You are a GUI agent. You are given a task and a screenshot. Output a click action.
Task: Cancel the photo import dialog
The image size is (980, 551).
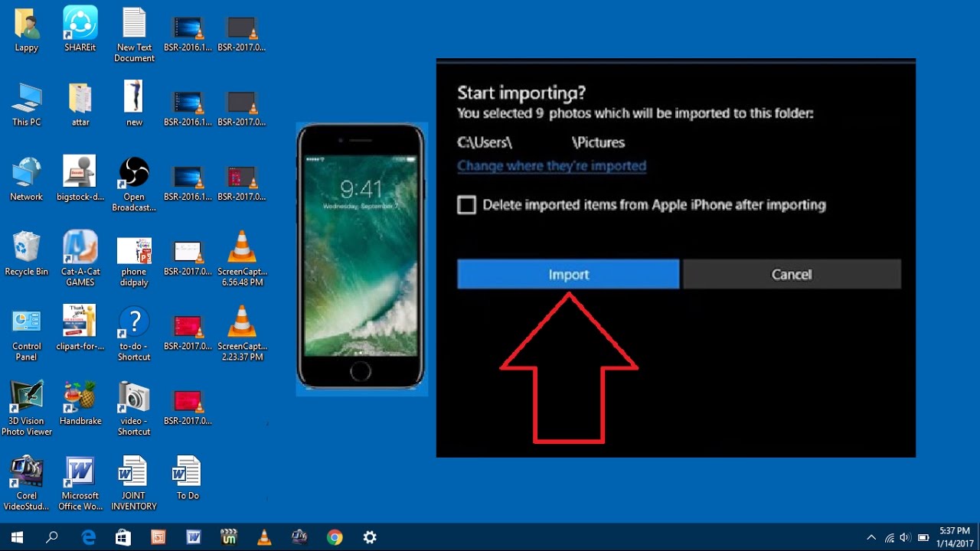(792, 274)
